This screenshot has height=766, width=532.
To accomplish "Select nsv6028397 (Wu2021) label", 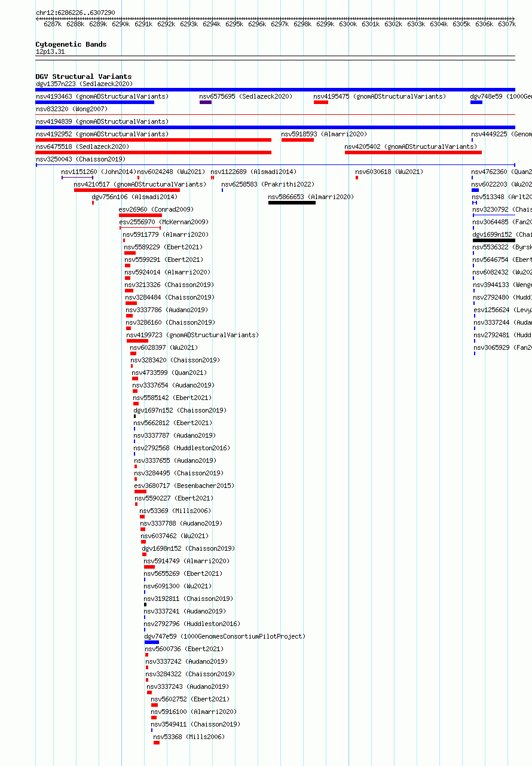I will pos(164,347).
